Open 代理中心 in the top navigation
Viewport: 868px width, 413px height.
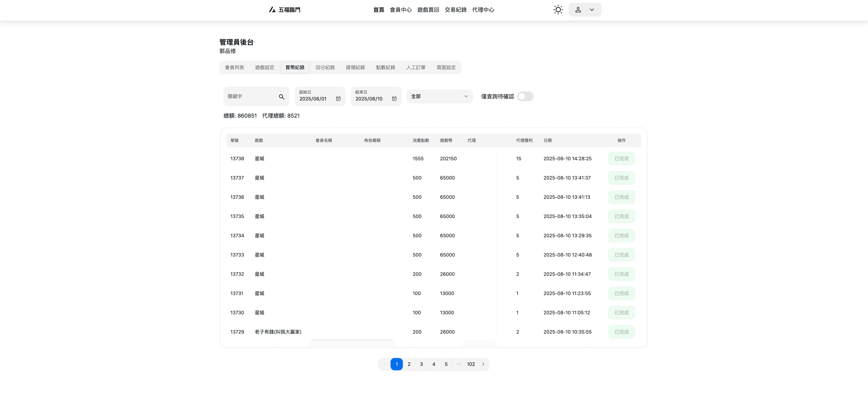coord(483,10)
